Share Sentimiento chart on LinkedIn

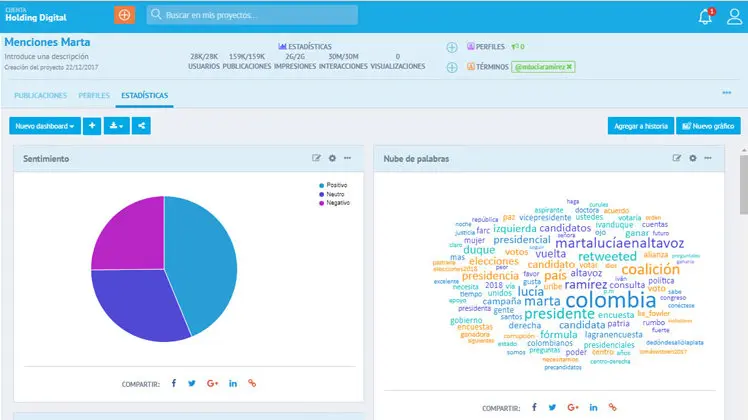click(x=233, y=382)
